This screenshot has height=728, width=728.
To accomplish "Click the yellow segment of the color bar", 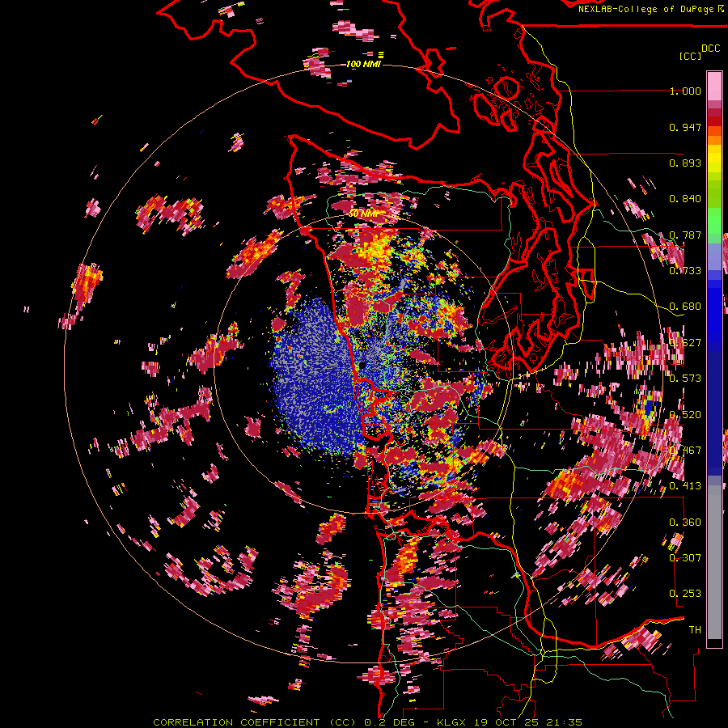I will (x=714, y=159).
